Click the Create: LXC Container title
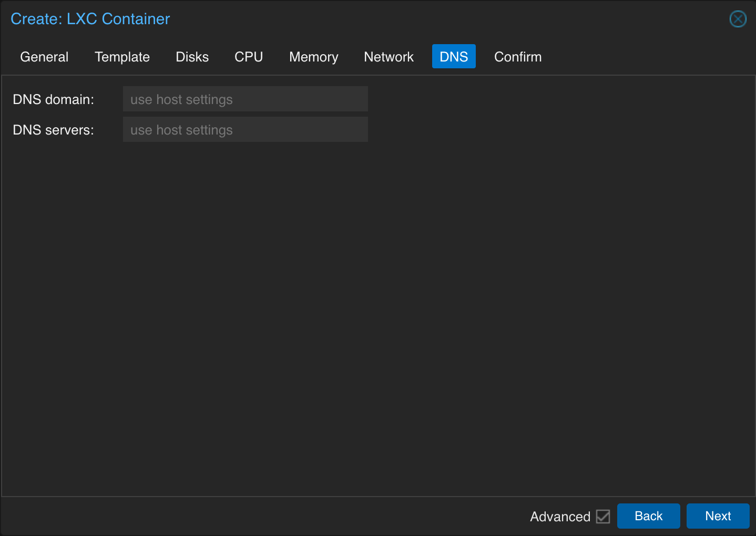 [x=90, y=19]
